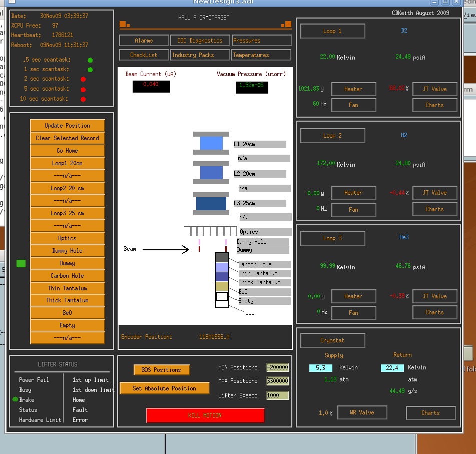Open the Loop 1 detail panel
The image size is (476, 454).
(333, 31)
